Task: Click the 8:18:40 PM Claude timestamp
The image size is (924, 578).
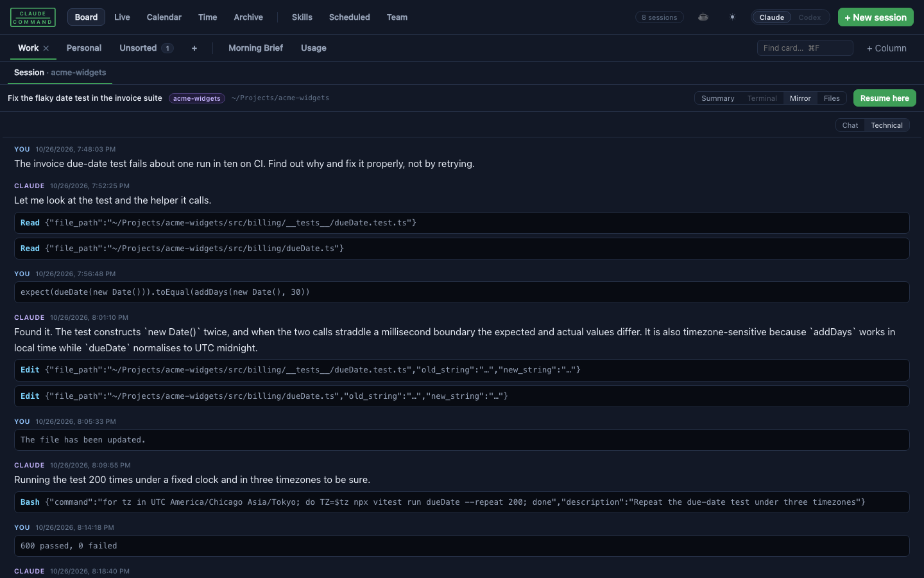Action: point(90,571)
